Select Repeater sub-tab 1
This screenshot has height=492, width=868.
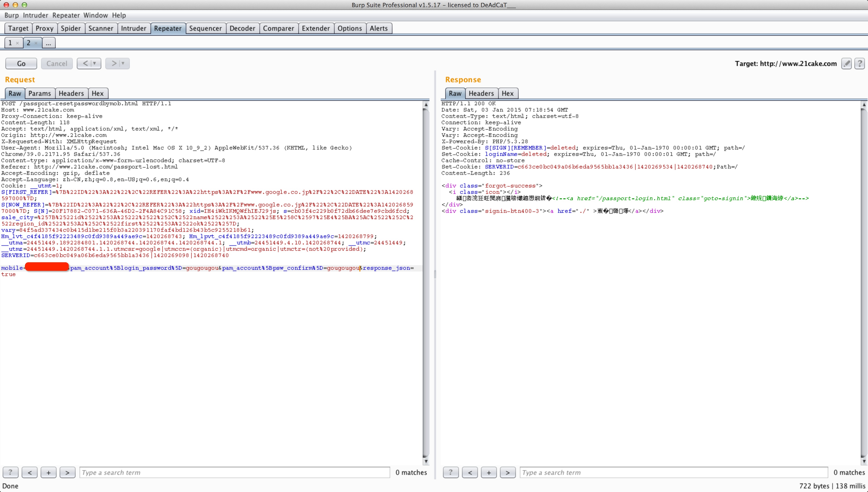click(x=10, y=43)
